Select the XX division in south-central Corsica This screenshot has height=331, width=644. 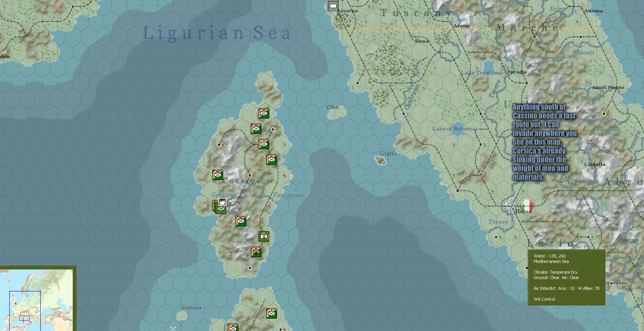pos(241,221)
